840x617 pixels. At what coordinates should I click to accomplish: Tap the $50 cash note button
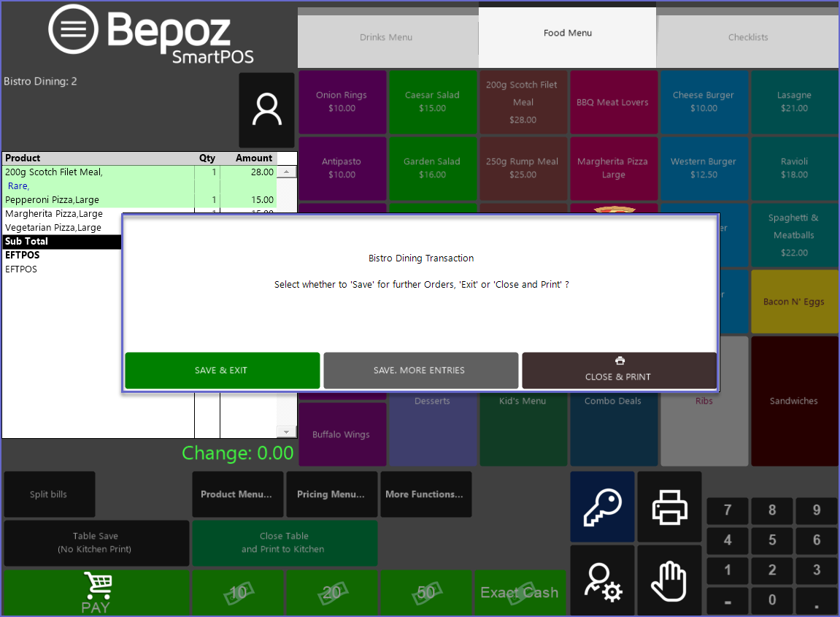(426, 593)
